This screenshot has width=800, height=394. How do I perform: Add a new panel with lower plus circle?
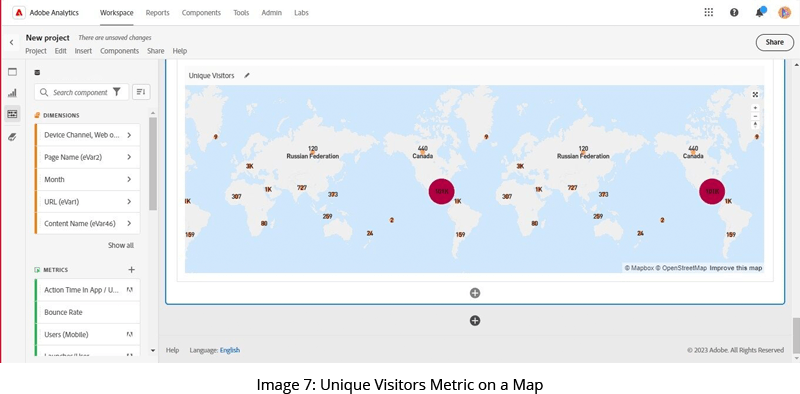coord(475,321)
